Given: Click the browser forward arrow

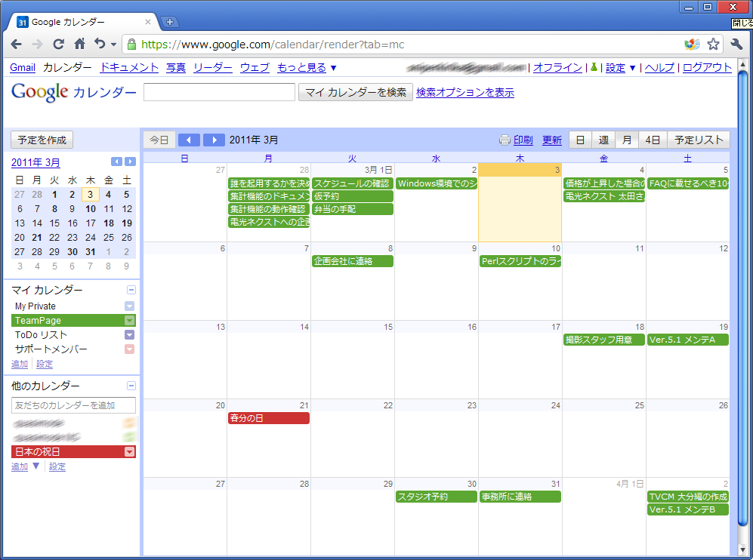Looking at the screenshot, I should [37, 45].
